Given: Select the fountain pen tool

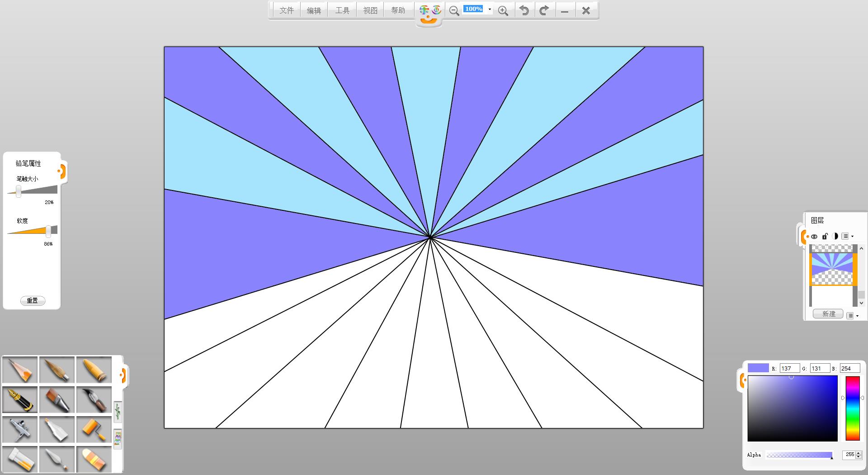Looking at the screenshot, I should [x=20, y=399].
